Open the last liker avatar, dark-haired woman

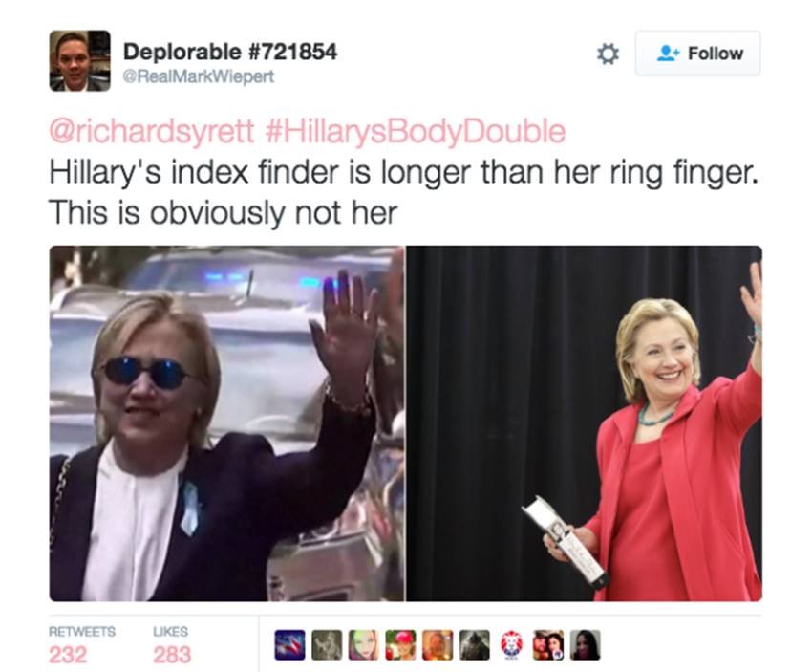[x=586, y=645]
